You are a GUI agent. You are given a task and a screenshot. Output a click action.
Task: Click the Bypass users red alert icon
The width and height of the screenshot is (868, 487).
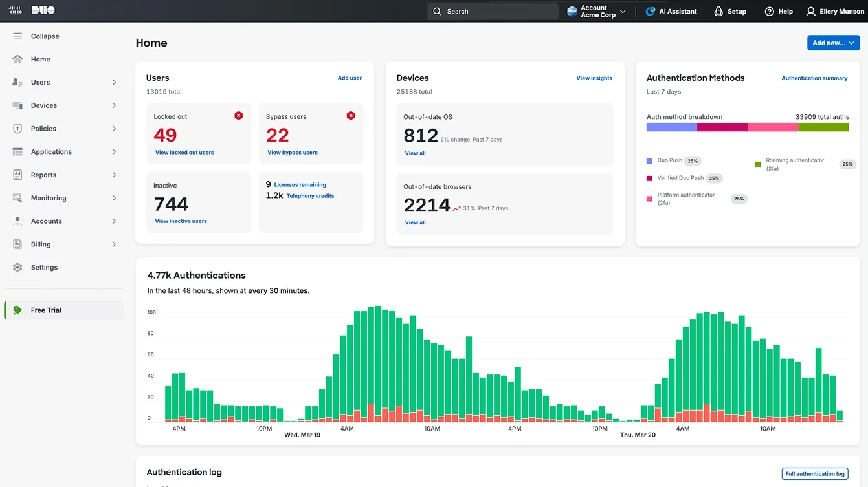coord(351,116)
